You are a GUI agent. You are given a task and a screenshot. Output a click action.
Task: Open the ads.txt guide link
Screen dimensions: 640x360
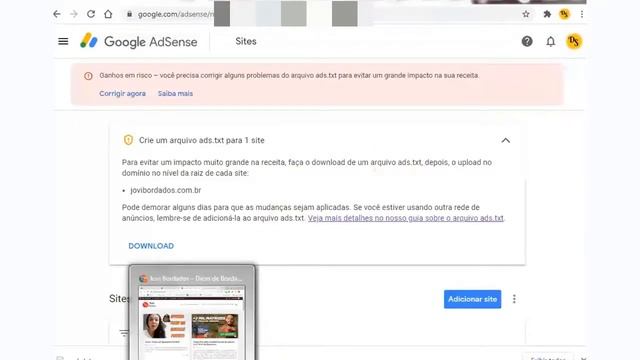tap(406, 218)
